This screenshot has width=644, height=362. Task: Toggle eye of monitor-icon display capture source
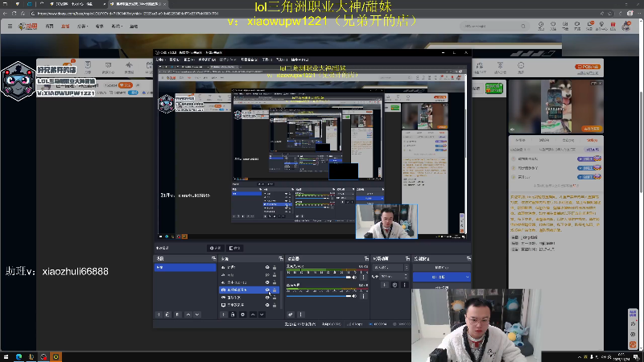pyautogui.click(x=267, y=305)
